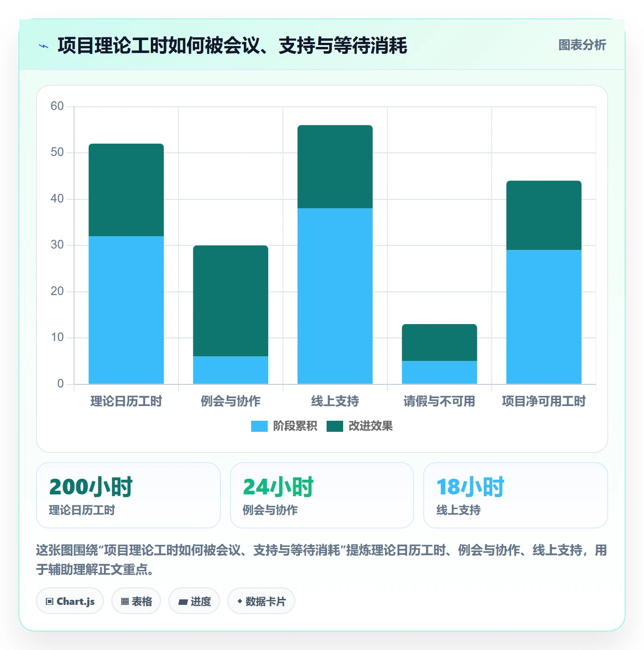Click the description paragraph starting with 这张图围绕
This screenshot has width=644, height=650.
point(322,560)
